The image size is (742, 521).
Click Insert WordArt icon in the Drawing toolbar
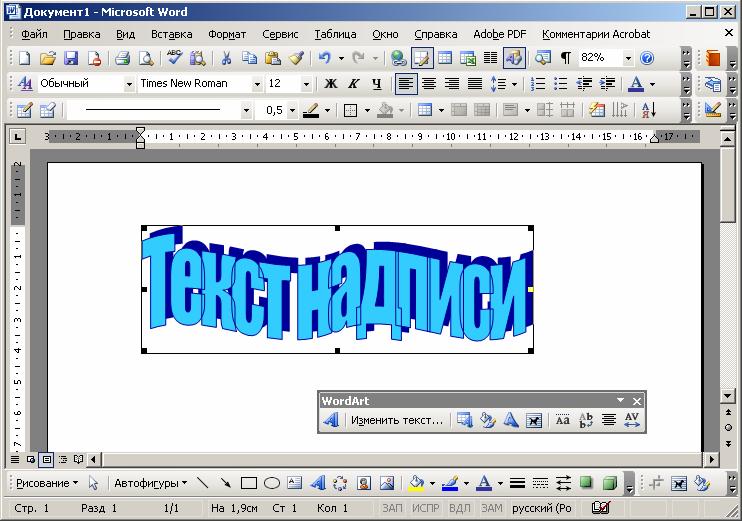pos(317,483)
